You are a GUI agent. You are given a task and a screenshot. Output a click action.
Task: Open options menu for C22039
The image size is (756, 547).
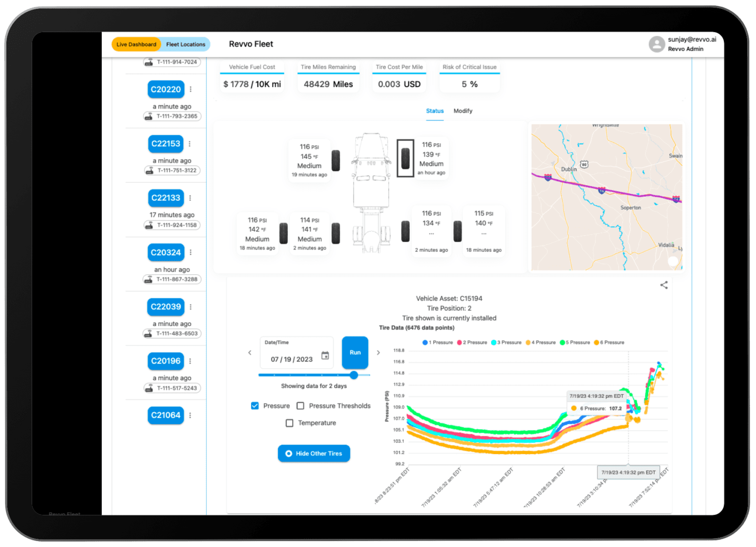(190, 306)
